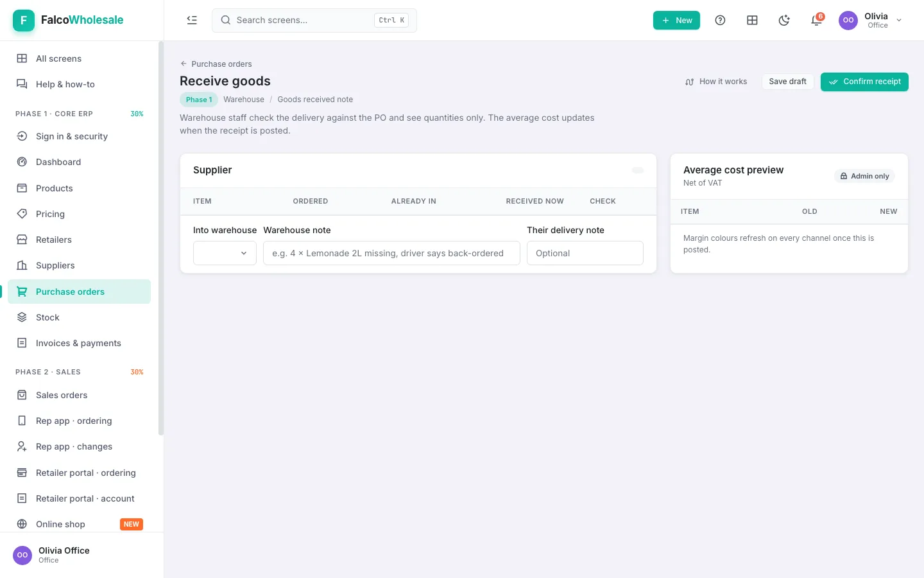Open Sales orders in sidebar
This screenshot has width=924, height=578.
[79, 395]
